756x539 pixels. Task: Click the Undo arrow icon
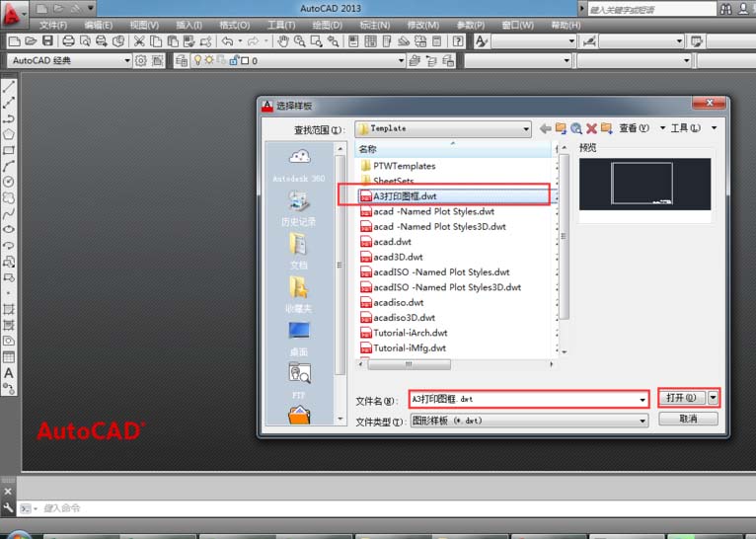228,41
